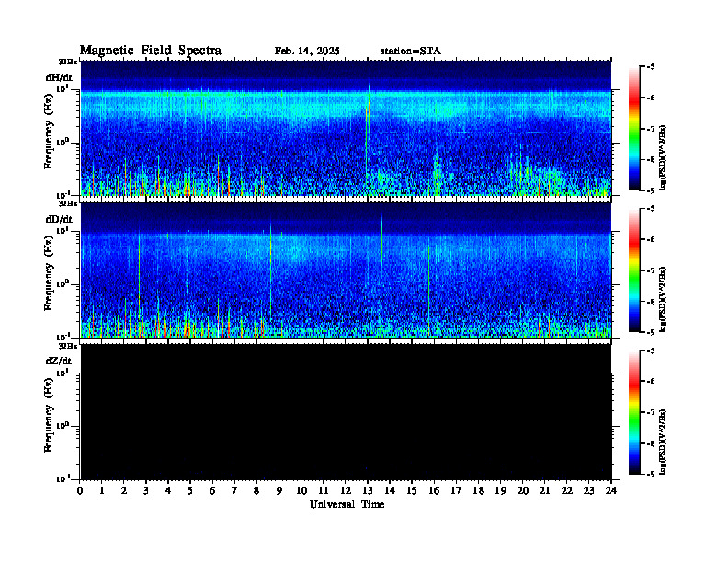Click hour 9 on the time axis
The image size is (728, 563).
pyautogui.click(x=279, y=491)
